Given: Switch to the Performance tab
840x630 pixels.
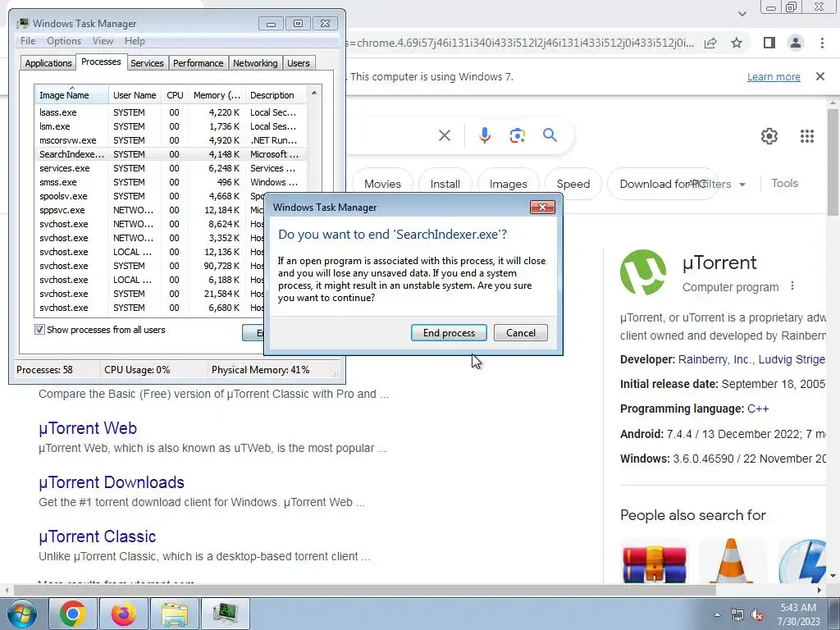Looking at the screenshot, I should (x=199, y=63).
